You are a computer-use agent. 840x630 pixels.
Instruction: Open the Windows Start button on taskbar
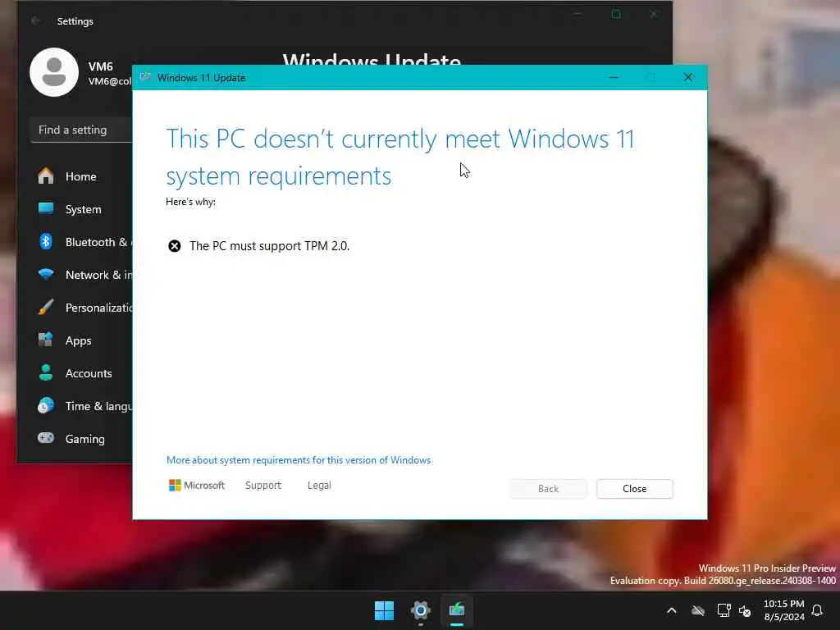tap(384, 610)
